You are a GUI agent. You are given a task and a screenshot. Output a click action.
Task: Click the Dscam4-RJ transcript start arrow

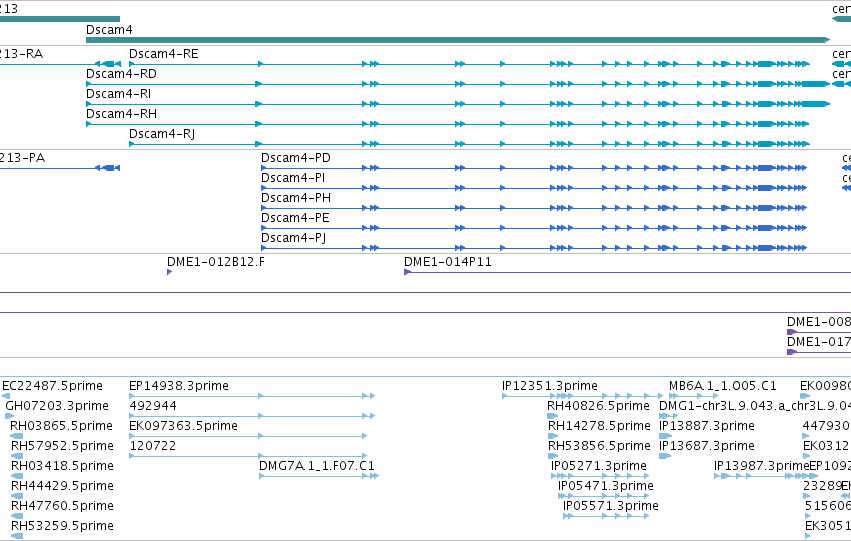pos(131,144)
